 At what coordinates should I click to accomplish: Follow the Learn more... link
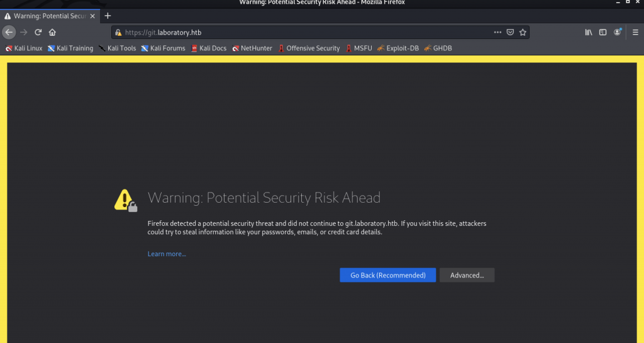click(167, 254)
